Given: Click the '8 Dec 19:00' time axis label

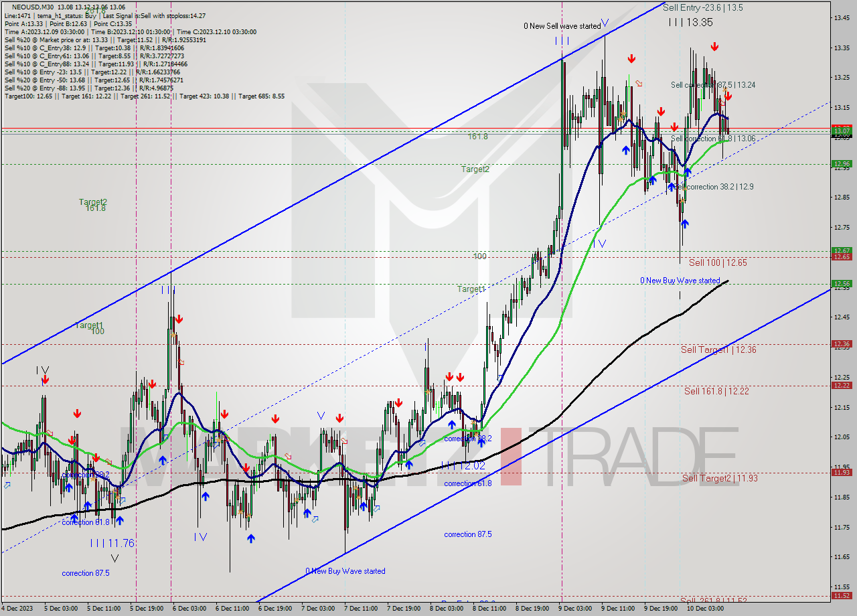Looking at the screenshot, I should coord(532,609).
